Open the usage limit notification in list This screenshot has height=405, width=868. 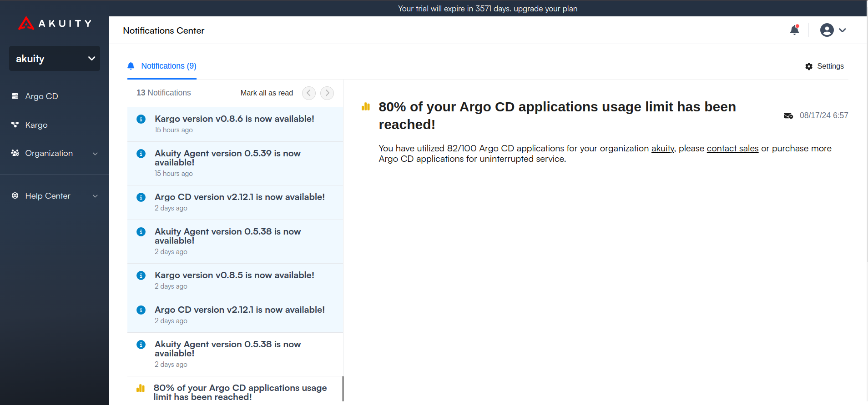(x=235, y=390)
